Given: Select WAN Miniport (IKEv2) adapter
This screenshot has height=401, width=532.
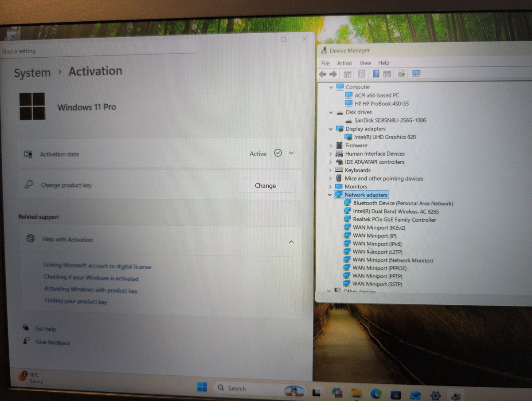Looking at the screenshot, I should [x=379, y=228].
